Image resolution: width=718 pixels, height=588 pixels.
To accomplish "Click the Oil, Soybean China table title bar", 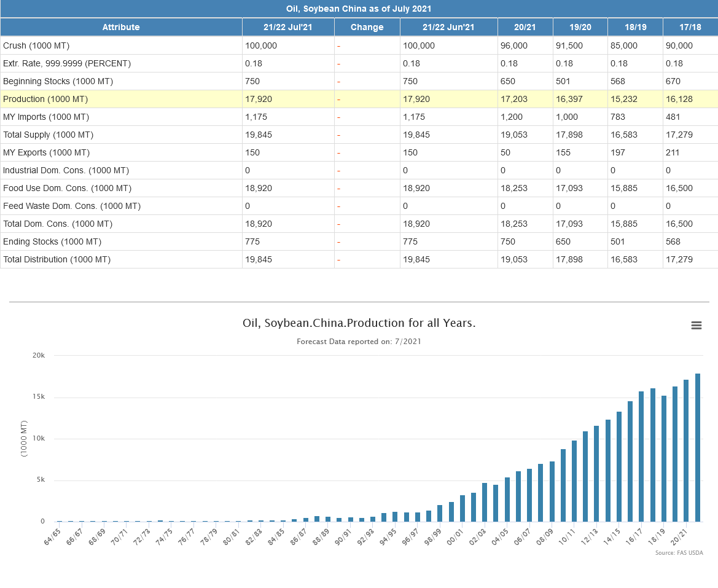I will (359, 9).
